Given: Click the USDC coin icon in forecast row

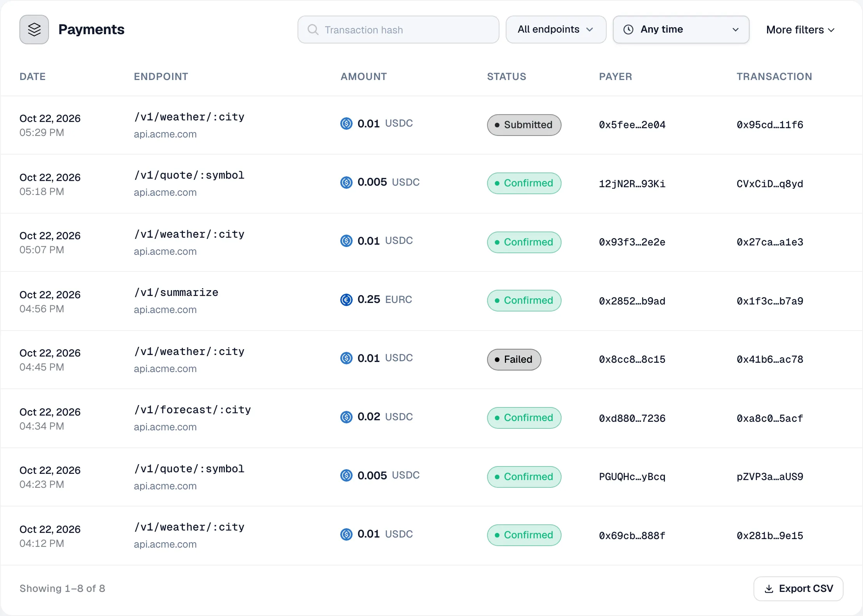Looking at the screenshot, I should [x=346, y=417].
